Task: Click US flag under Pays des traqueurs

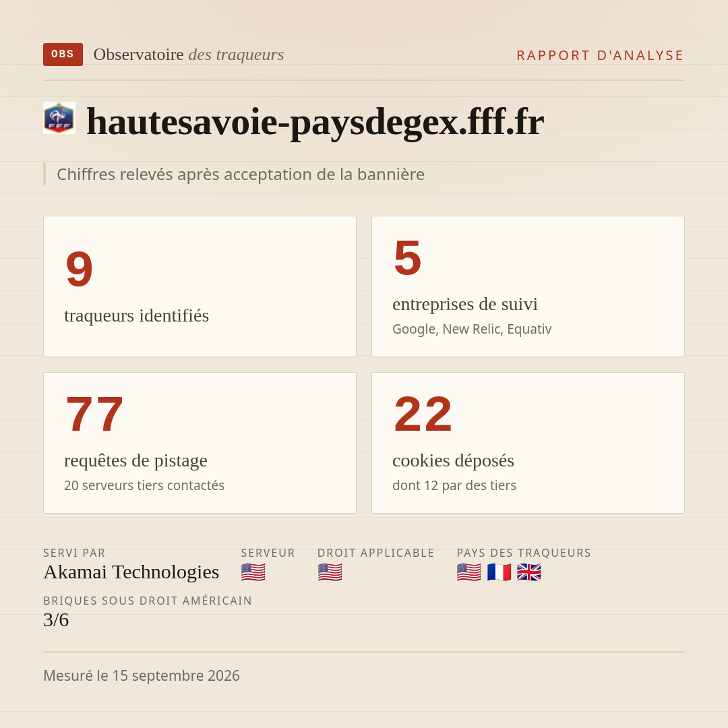Action: tap(469, 572)
